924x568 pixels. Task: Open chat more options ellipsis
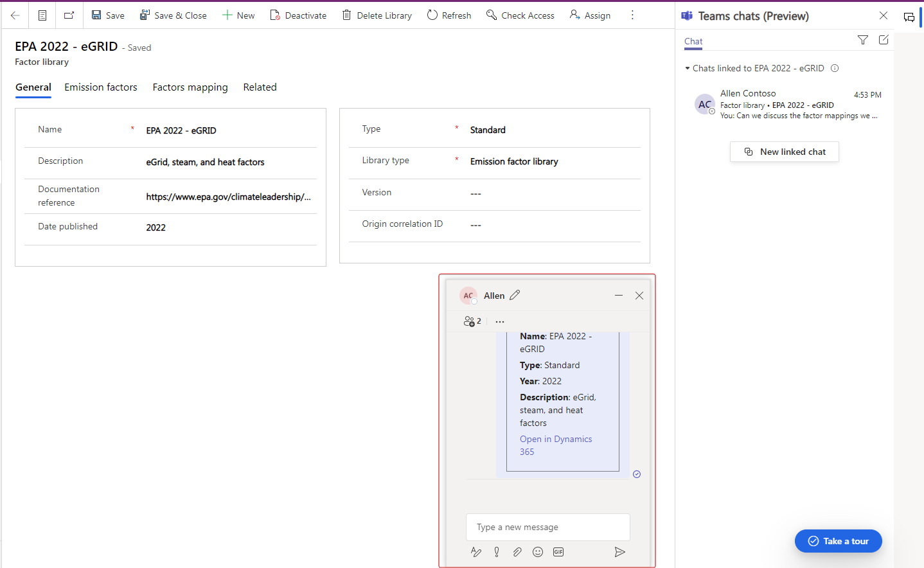click(500, 321)
